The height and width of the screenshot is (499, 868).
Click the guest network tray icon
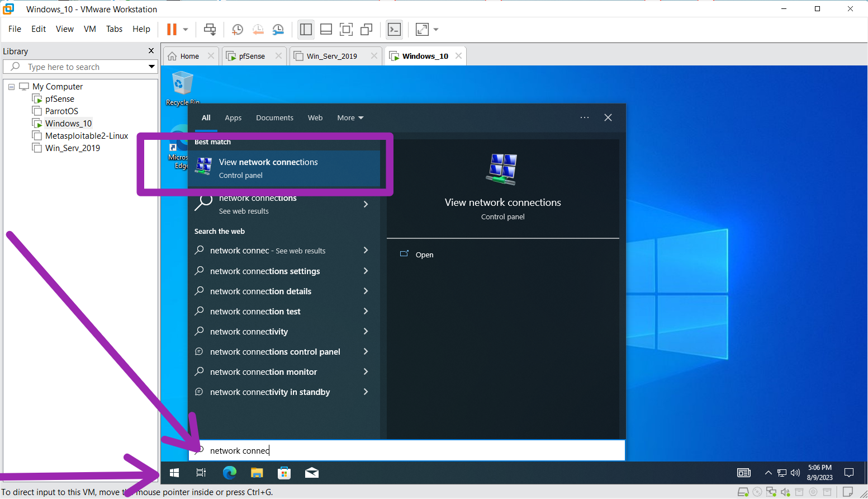pos(782,473)
